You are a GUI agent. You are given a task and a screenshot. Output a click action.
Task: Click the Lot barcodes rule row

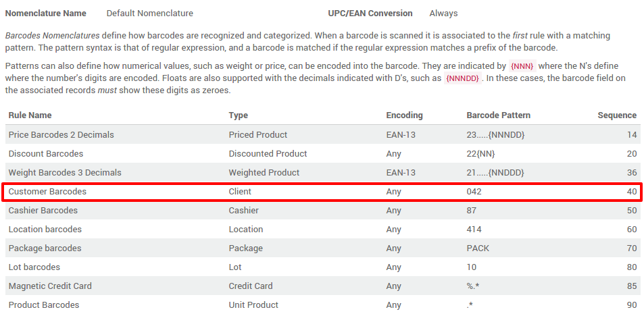point(34,267)
